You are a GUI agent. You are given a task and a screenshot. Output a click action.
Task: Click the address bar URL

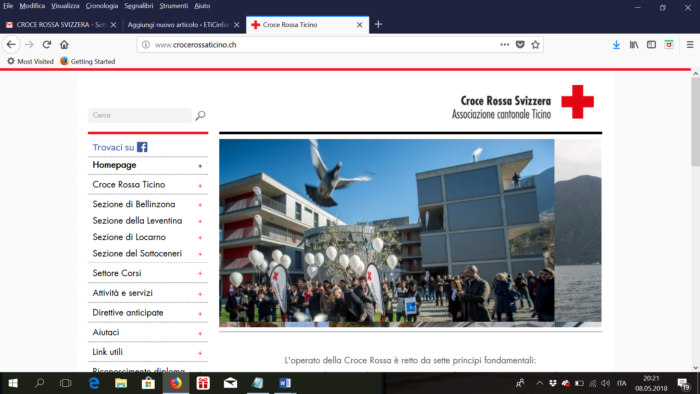[196, 45]
